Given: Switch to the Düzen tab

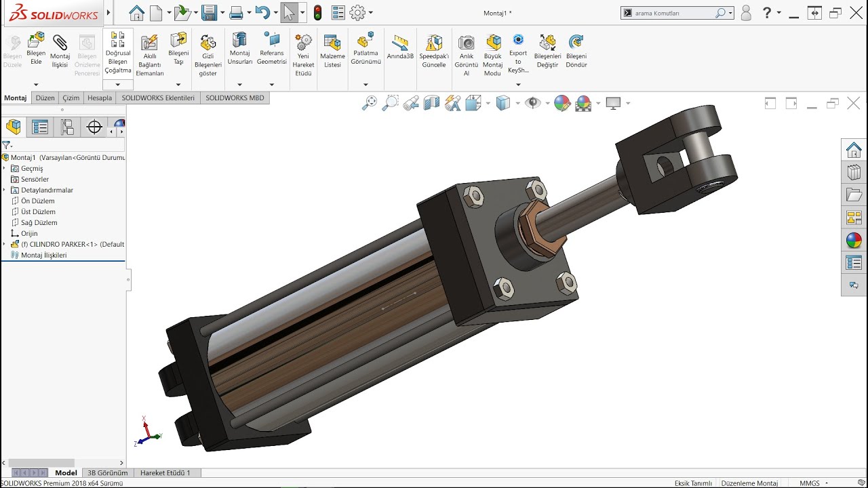Looking at the screenshot, I should coord(45,98).
